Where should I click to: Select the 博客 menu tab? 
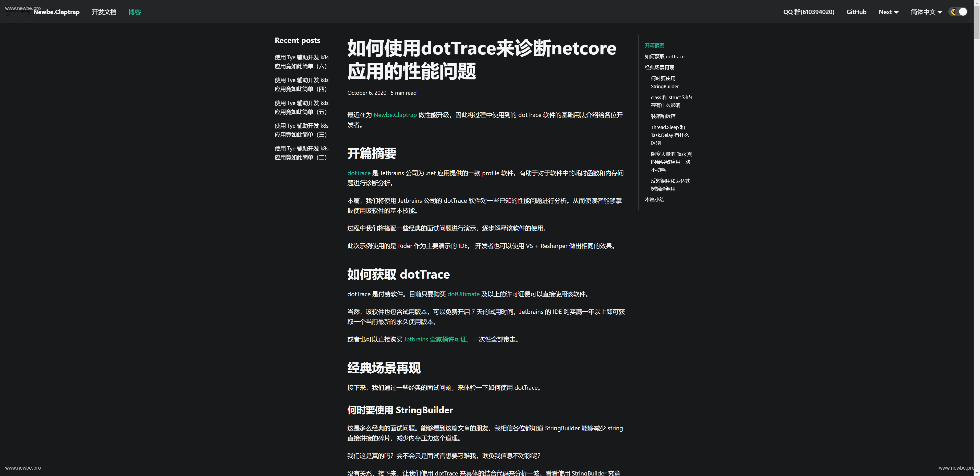135,11
